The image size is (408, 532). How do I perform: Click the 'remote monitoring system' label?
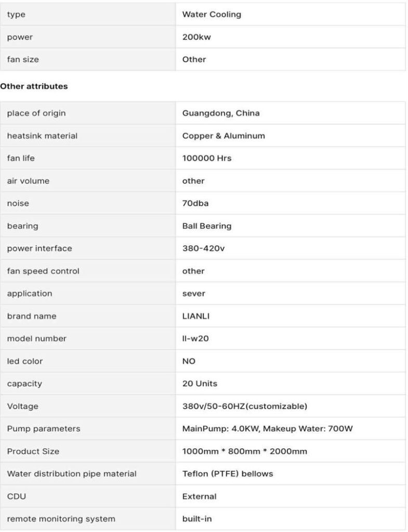(x=61, y=518)
